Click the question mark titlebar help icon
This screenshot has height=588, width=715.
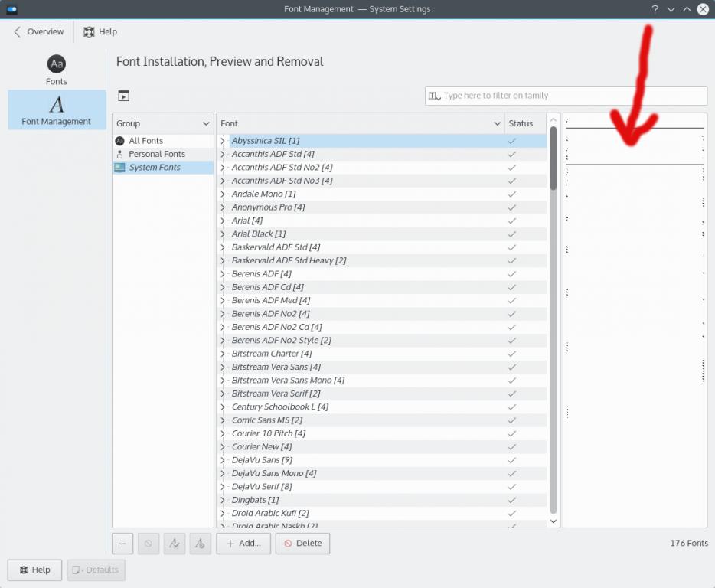[655, 9]
